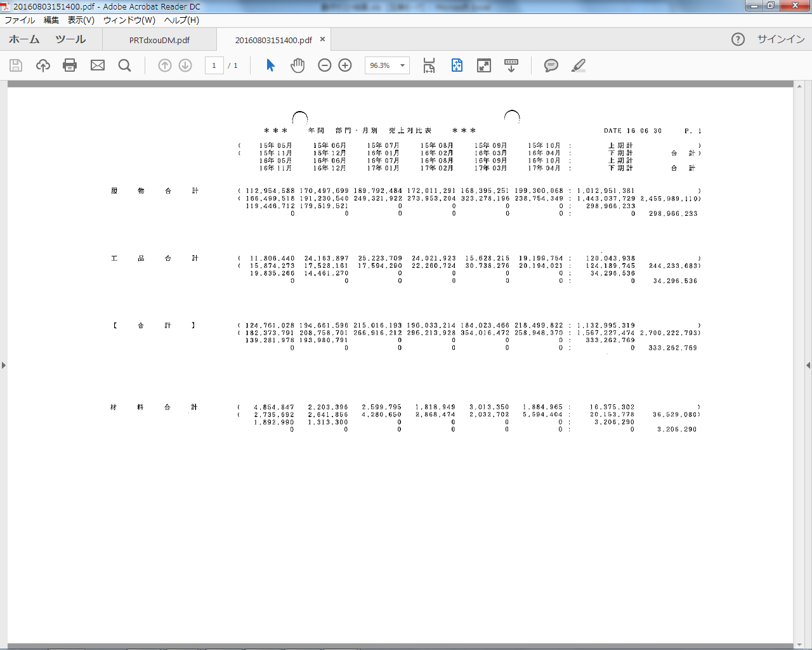
Task: Open the 96.3% zoom level dropdown
Action: pyautogui.click(x=402, y=65)
